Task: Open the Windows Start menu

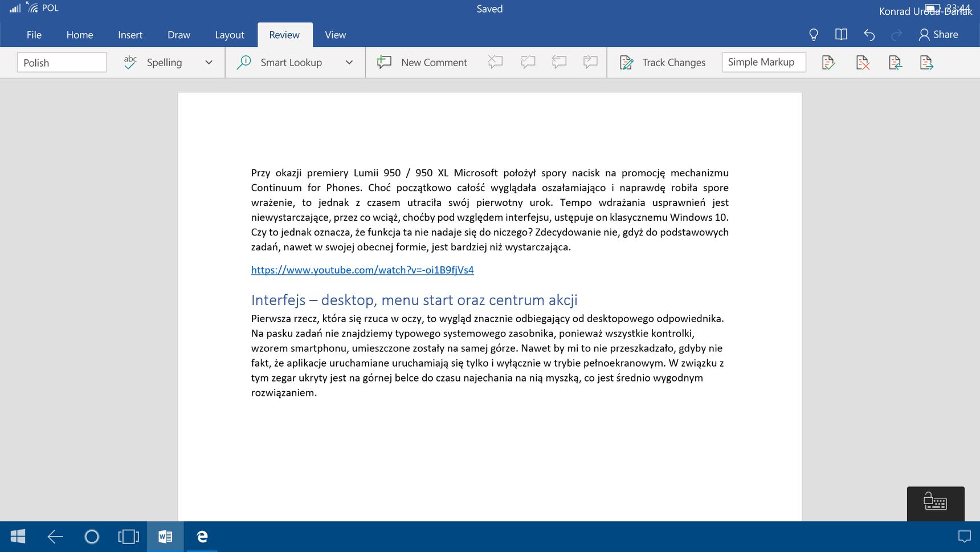Action: [18, 537]
